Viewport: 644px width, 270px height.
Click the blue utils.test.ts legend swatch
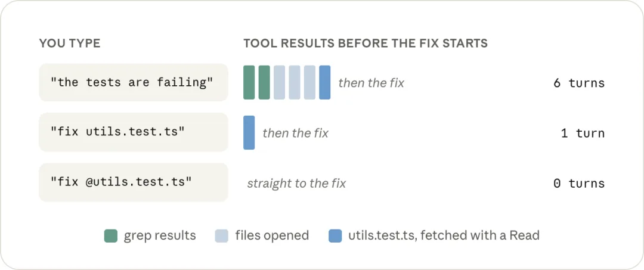(335, 236)
